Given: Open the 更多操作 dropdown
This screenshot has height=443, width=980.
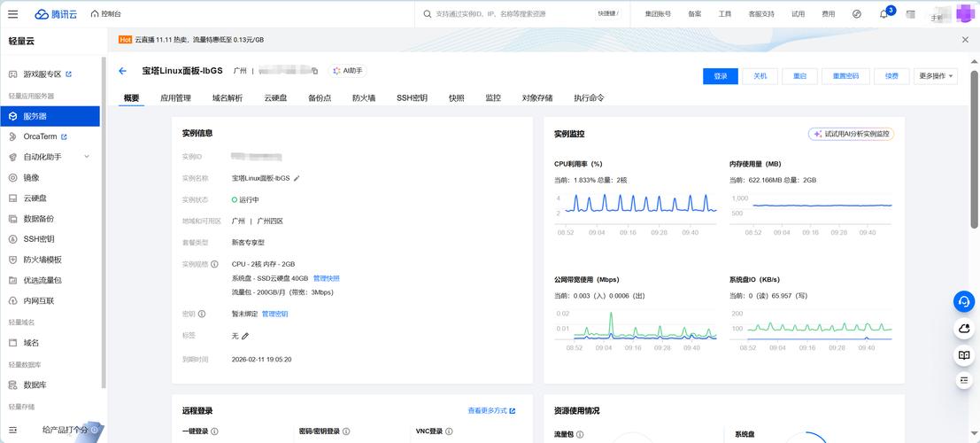Looking at the screenshot, I should [x=937, y=76].
